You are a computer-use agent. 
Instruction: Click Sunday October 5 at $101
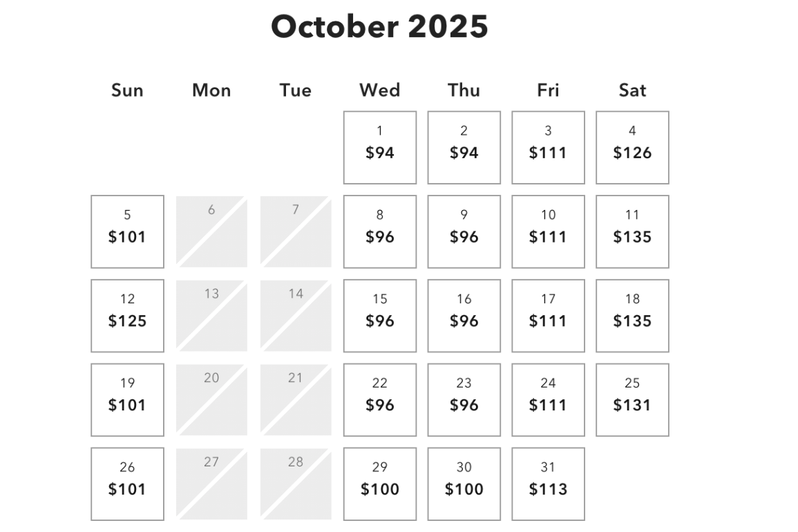(x=127, y=231)
